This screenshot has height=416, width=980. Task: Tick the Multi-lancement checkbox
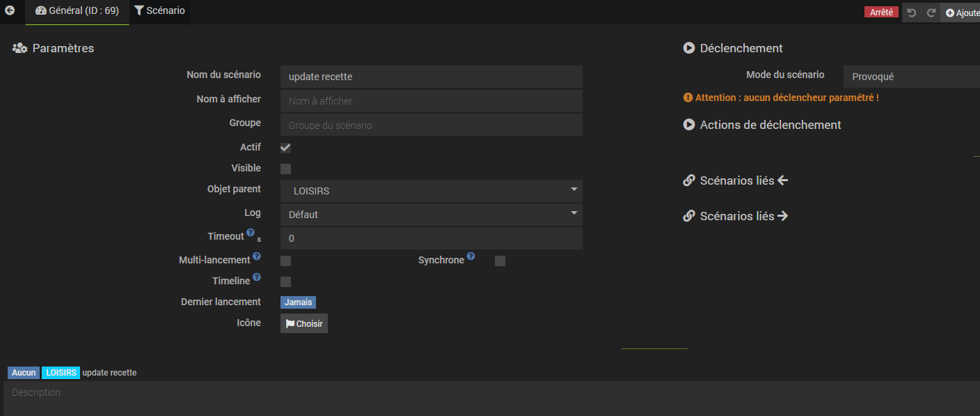[285, 261]
